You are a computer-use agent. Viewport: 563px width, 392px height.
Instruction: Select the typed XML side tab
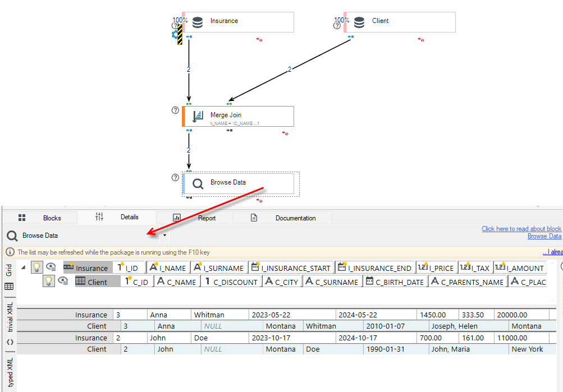10,372
